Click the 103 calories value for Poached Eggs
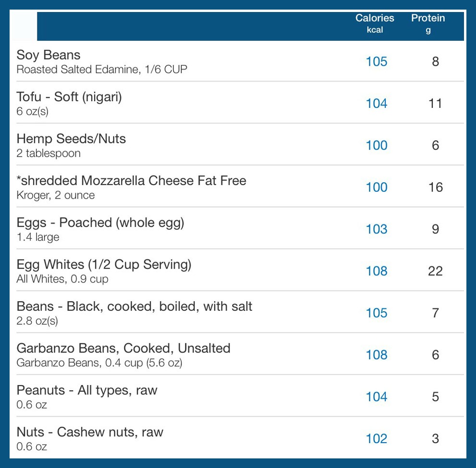 (376, 229)
